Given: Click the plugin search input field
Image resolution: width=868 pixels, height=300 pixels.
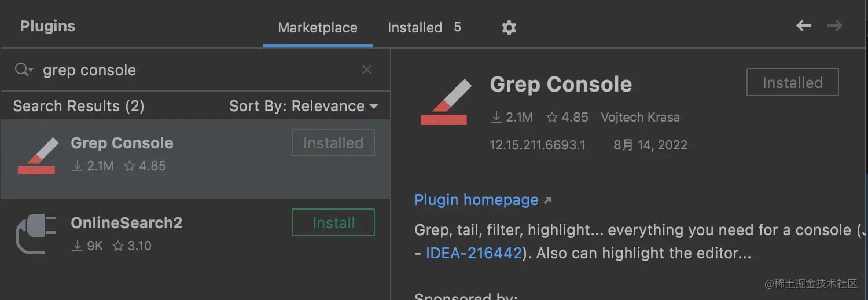Looking at the screenshot, I should click(x=197, y=70).
